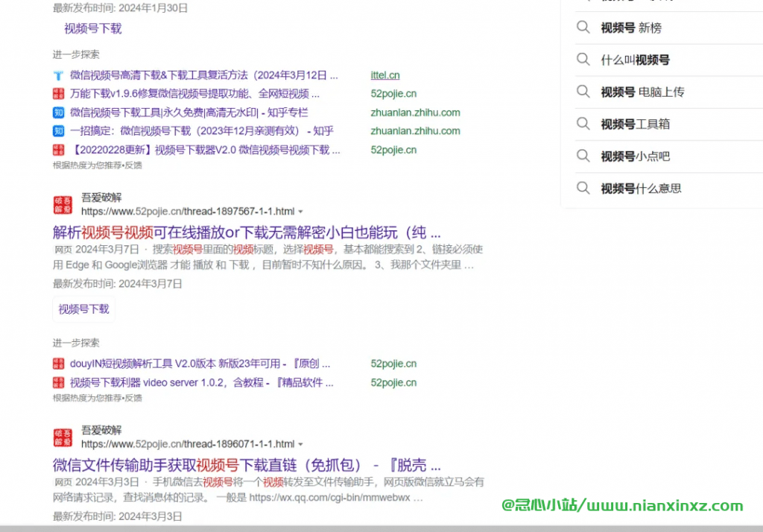This screenshot has height=532, width=763.
Task: Open douyIN短视频解析工具 V2.0版本 link
Action: pyautogui.click(x=200, y=364)
